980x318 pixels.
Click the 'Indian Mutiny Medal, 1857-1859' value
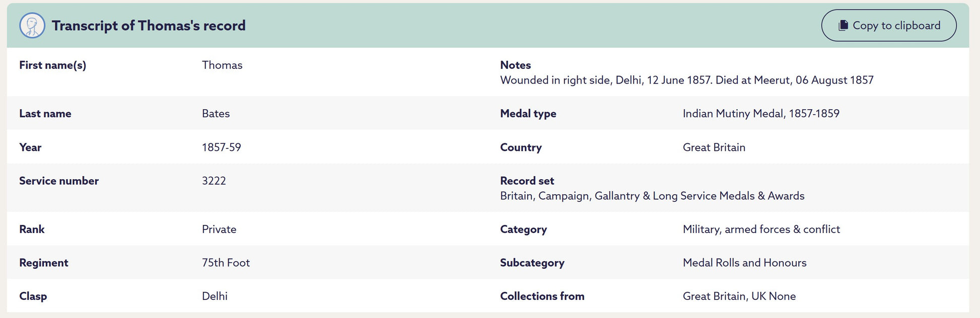click(760, 114)
